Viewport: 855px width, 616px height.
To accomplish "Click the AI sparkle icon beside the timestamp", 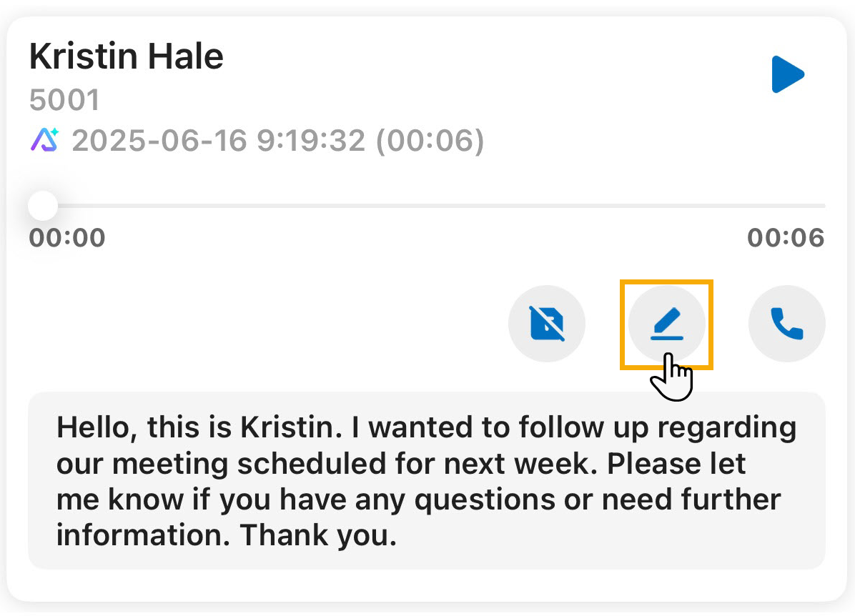I will point(44,140).
